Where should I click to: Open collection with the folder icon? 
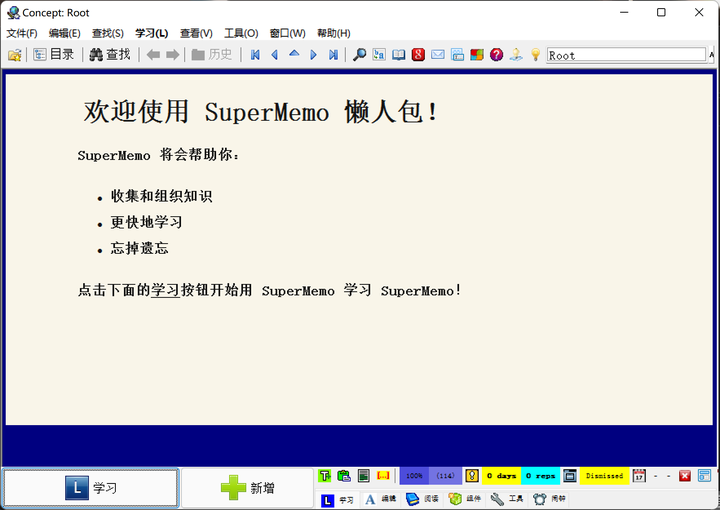(15, 55)
